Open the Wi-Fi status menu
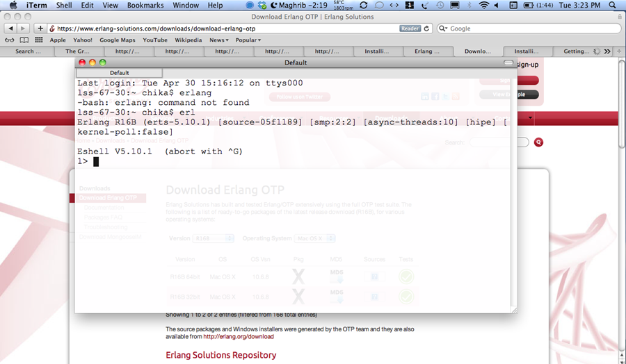The image size is (626, 364). (x=484, y=5)
